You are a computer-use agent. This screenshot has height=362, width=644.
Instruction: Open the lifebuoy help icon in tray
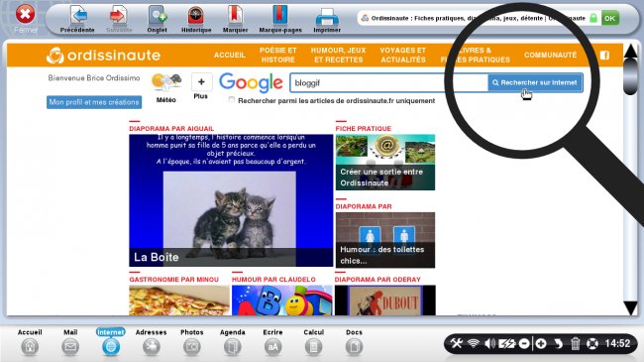pos(592,343)
